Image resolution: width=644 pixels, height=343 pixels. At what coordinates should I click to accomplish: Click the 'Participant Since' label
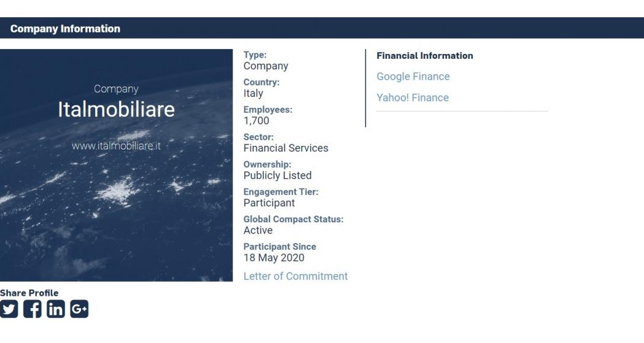click(x=280, y=247)
